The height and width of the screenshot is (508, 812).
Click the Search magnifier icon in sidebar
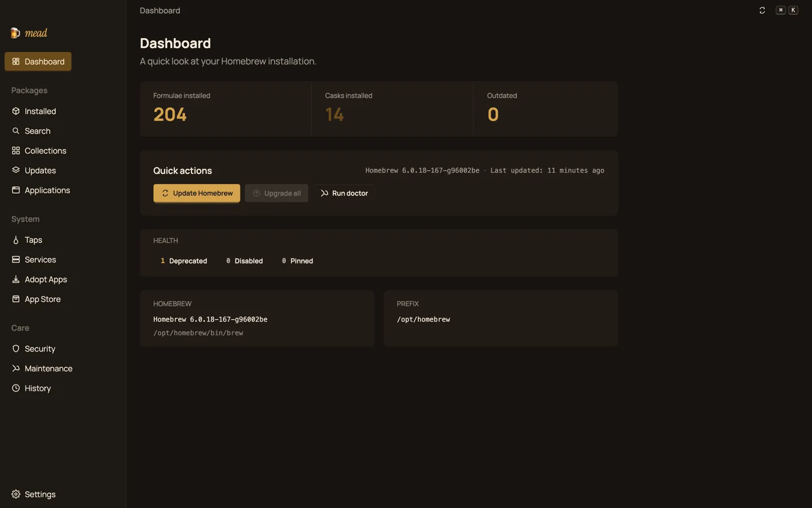pyautogui.click(x=16, y=131)
